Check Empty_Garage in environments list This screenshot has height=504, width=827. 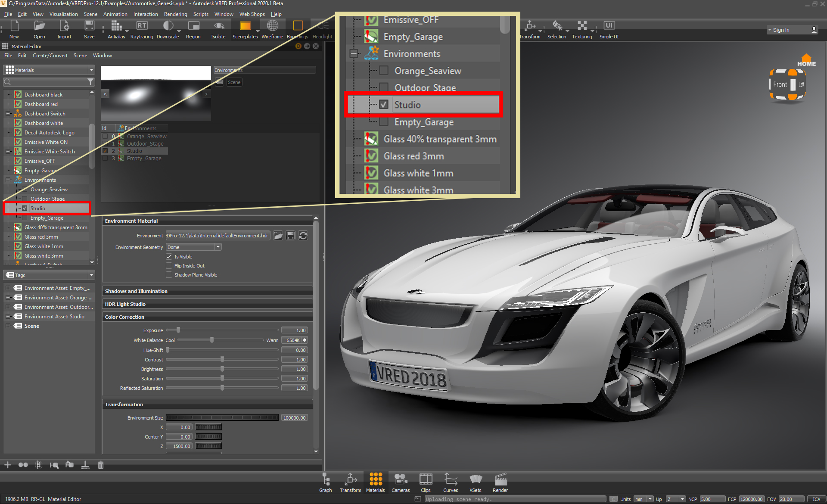pyautogui.click(x=105, y=159)
